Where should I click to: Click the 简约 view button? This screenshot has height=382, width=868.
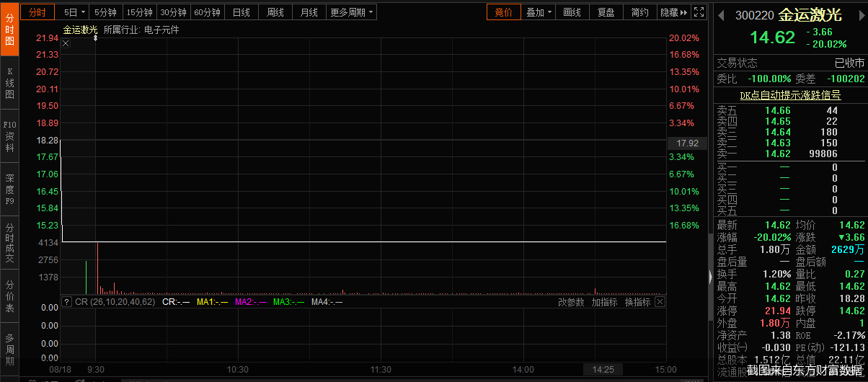[x=639, y=12]
